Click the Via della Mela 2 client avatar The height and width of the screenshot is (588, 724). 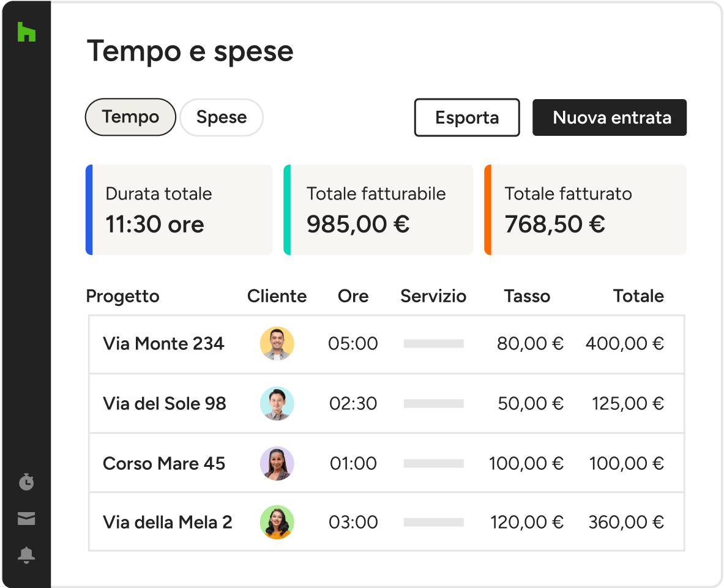point(277,522)
